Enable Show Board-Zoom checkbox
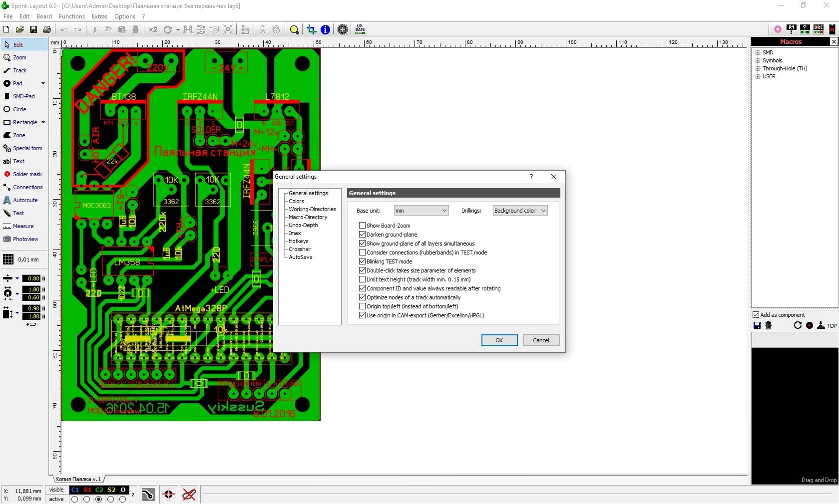Screen dimensions: 839x504 pyautogui.click(x=363, y=226)
